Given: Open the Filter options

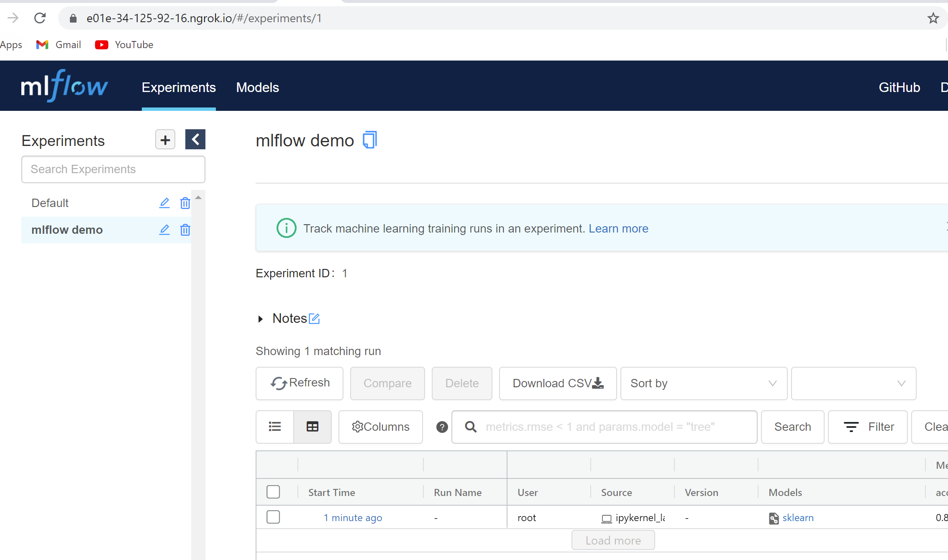Looking at the screenshot, I should pyautogui.click(x=868, y=427).
